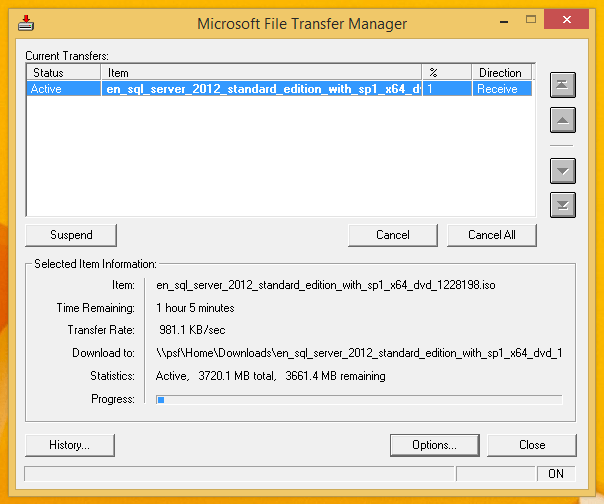The height and width of the screenshot is (504, 604).
Task: Maximize the File Transfer Manager window
Action: (x=531, y=19)
